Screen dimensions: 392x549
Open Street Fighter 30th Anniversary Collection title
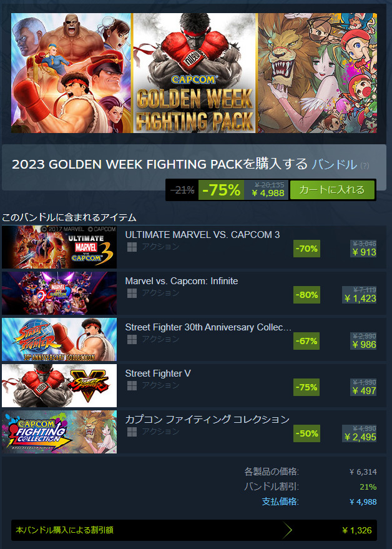(x=208, y=327)
